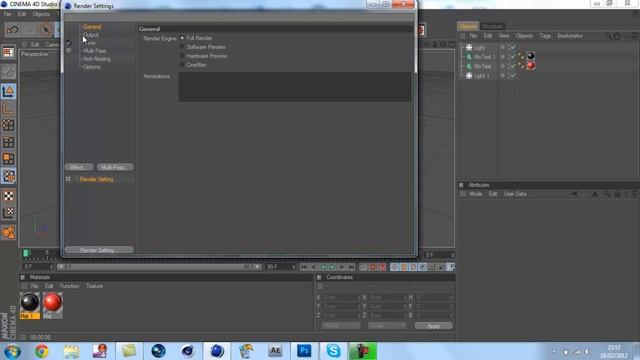Select the edges mode icon in left palette
This screenshot has height=360, width=640.
point(8,142)
